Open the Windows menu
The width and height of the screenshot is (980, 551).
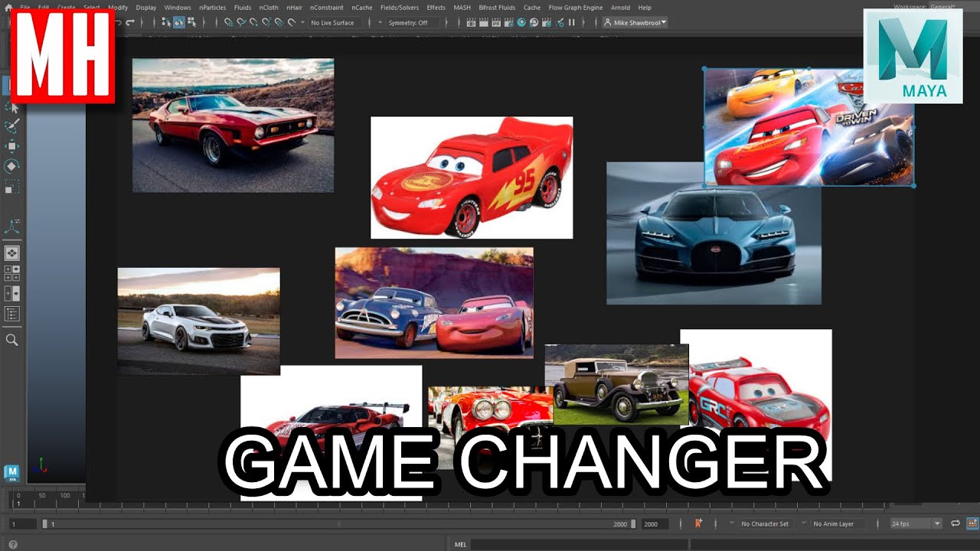[x=178, y=8]
